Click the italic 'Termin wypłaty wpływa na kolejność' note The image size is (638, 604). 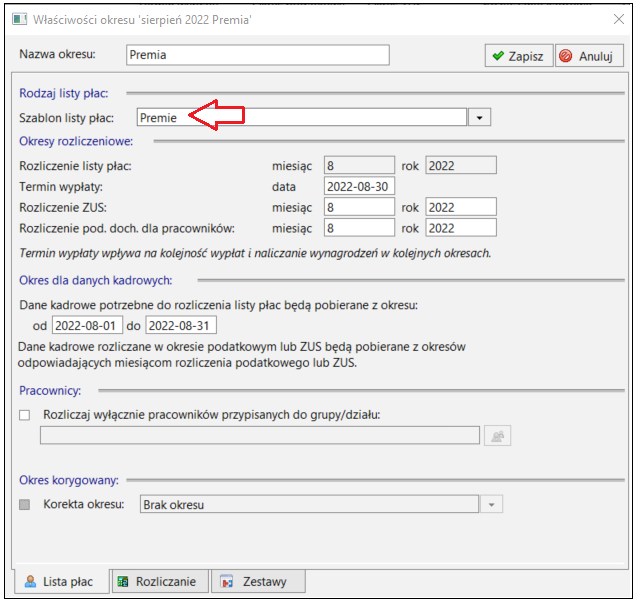255,253
